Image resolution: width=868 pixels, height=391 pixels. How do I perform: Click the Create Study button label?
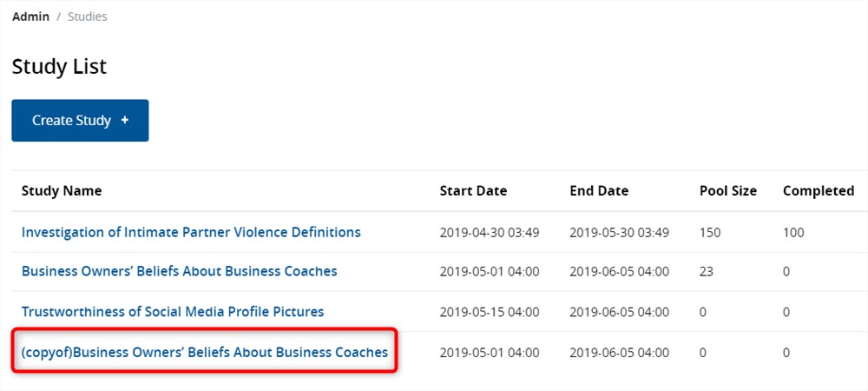(71, 120)
